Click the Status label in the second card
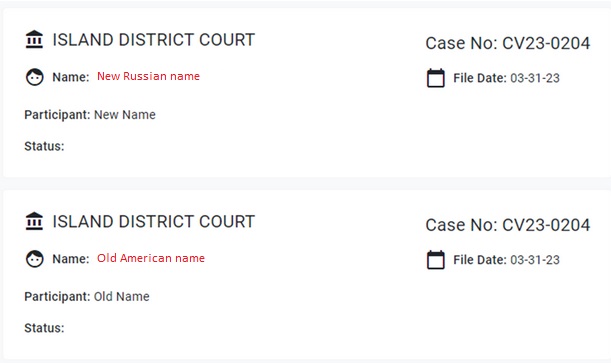This screenshot has height=363, width=611. pyautogui.click(x=44, y=328)
